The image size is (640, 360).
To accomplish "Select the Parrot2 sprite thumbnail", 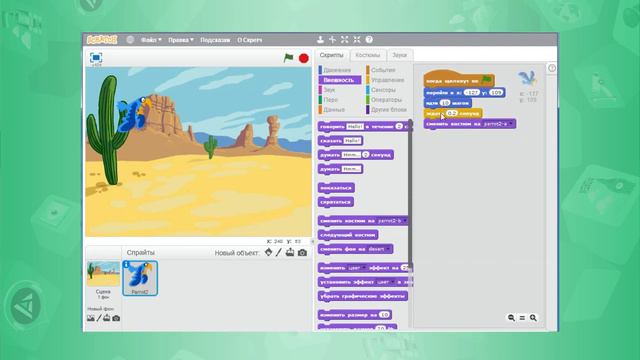I will click(x=140, y=278).
